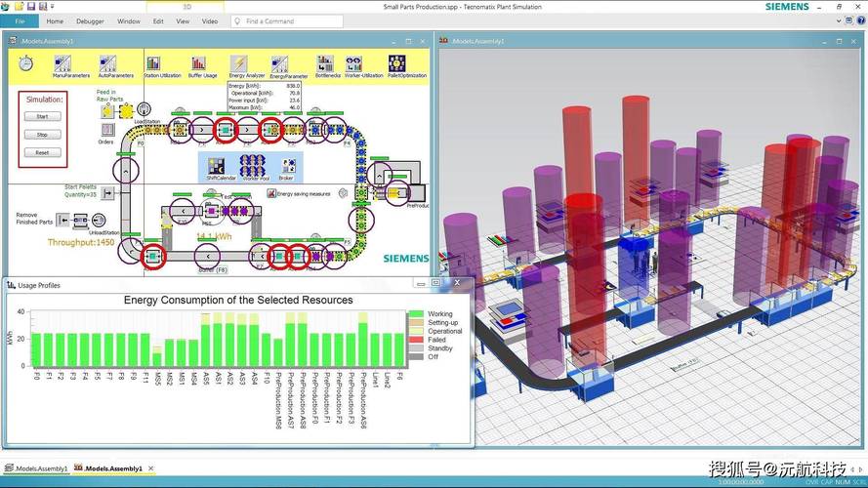Collapse the ribbon using the chevron
The height and width of the screenshot is (488, 868).
pyautogui.click(x=839, y=20)
